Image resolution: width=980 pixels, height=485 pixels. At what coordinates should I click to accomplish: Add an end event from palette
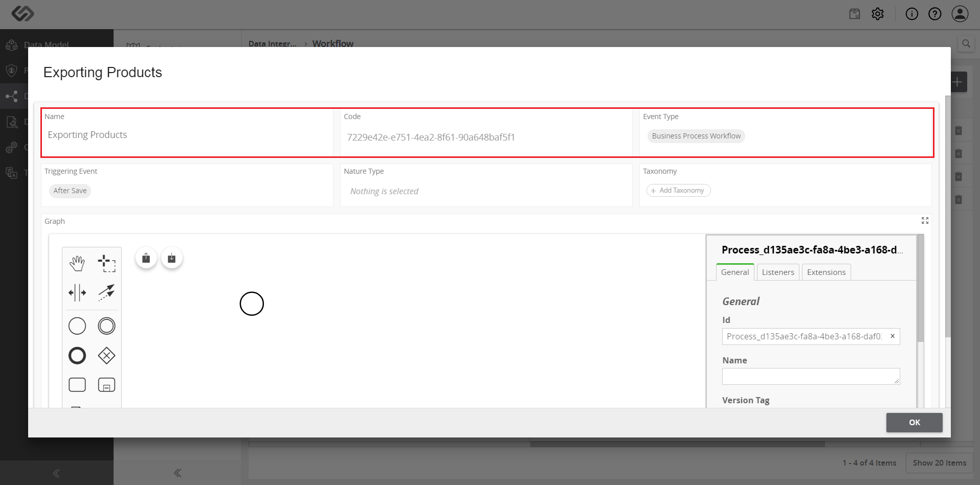pos(77,356)
